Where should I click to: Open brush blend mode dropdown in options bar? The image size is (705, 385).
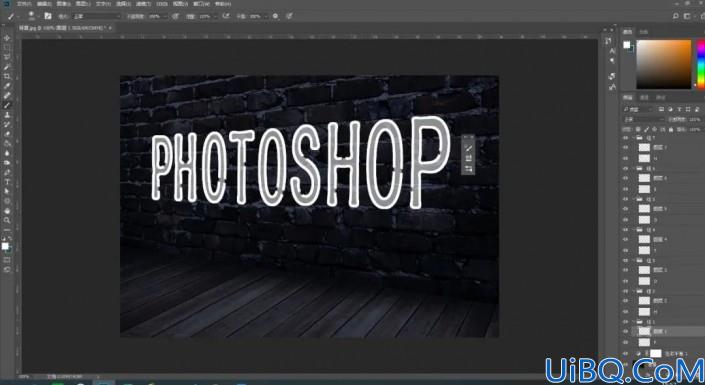click(96, 16)
